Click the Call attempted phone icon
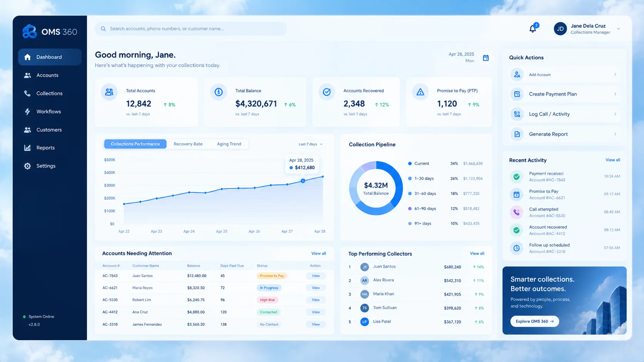The width and height of the screenshot is (644, 362). (517, 212)
